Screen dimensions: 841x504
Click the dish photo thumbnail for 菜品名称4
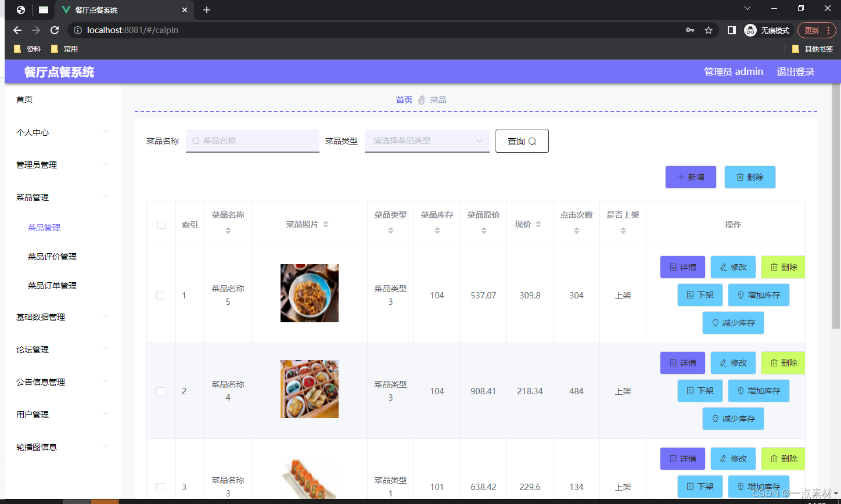309,389
